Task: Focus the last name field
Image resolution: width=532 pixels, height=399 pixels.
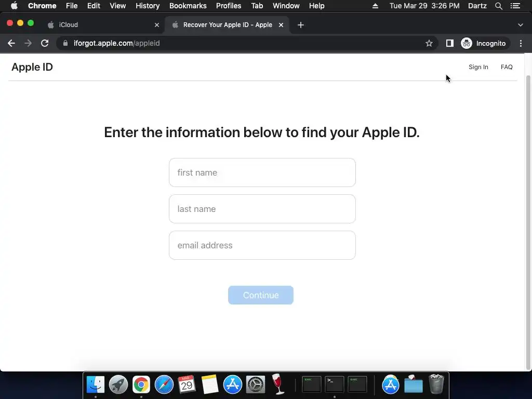Action: click(x=262, y=209)
